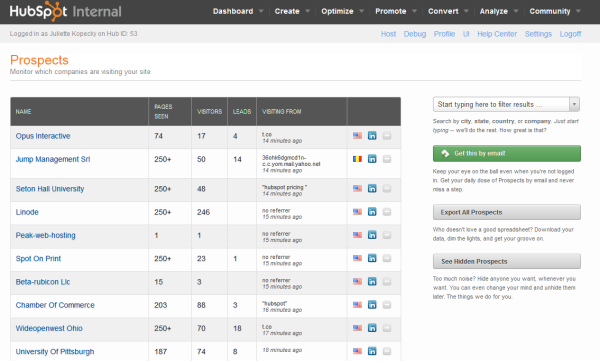Screen dimensions: 600x361
Task: Click the HubSpot Internal logo
Action: click(65, 11)
